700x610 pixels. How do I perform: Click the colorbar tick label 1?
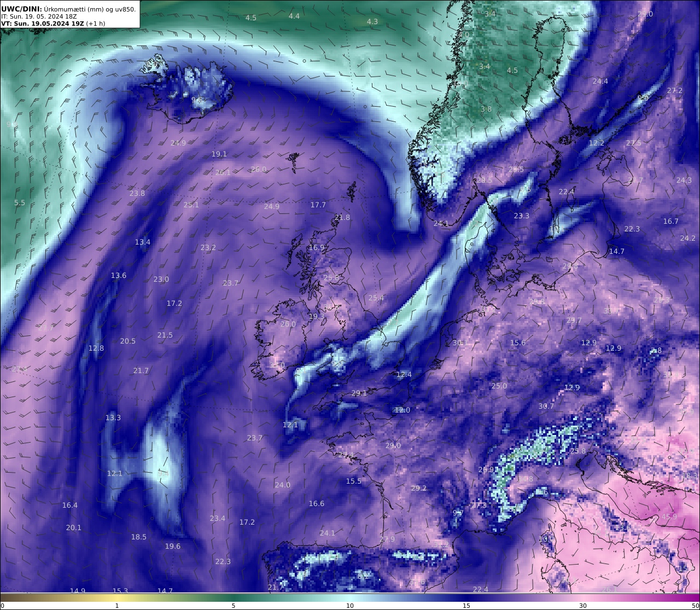pos(117,606)
